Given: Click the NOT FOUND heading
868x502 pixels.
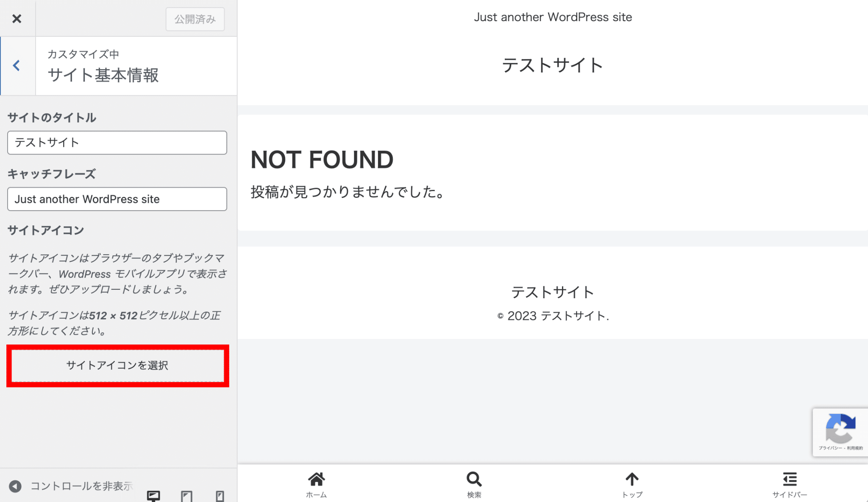Looking at the screenshot, I should 322,160.
